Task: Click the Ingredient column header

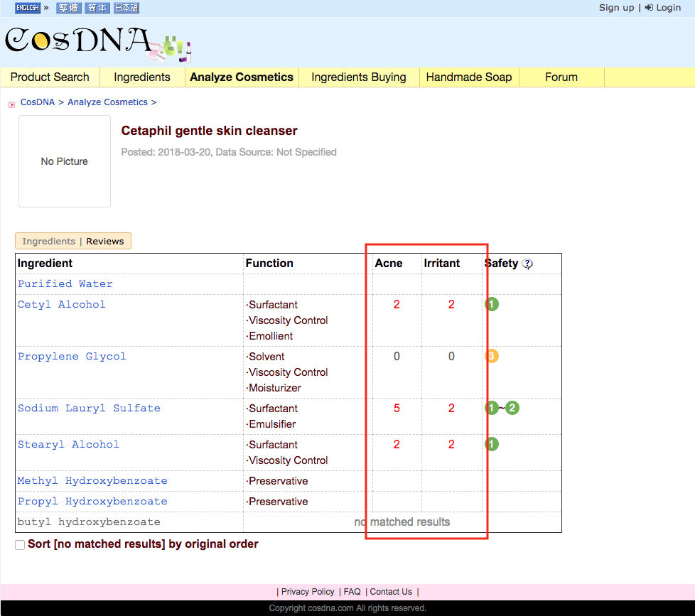Action: click(x=45, y=264)
